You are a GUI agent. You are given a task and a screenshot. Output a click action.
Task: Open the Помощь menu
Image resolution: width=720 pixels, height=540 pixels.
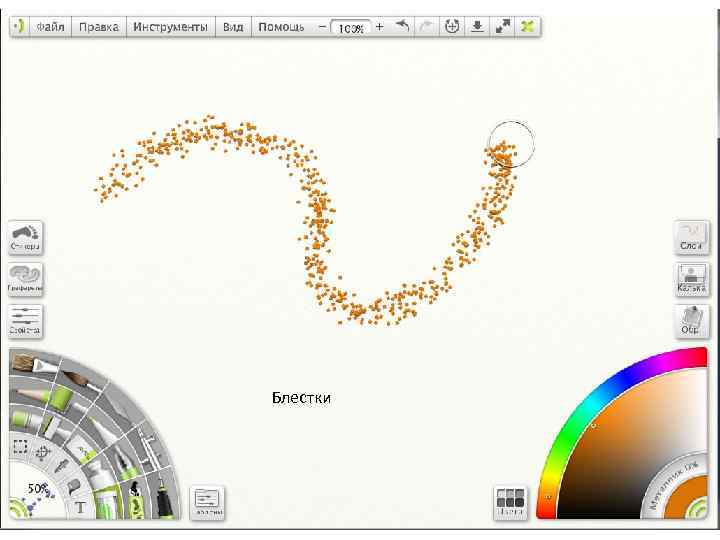281,27
